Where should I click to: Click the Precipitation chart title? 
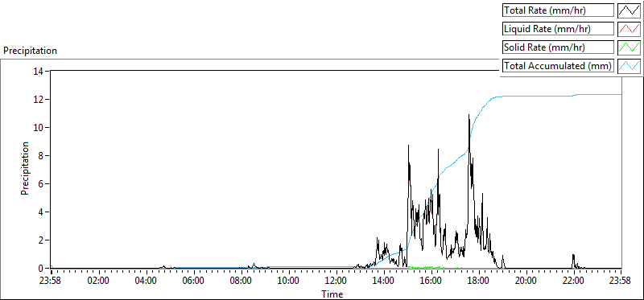point(30,51)
